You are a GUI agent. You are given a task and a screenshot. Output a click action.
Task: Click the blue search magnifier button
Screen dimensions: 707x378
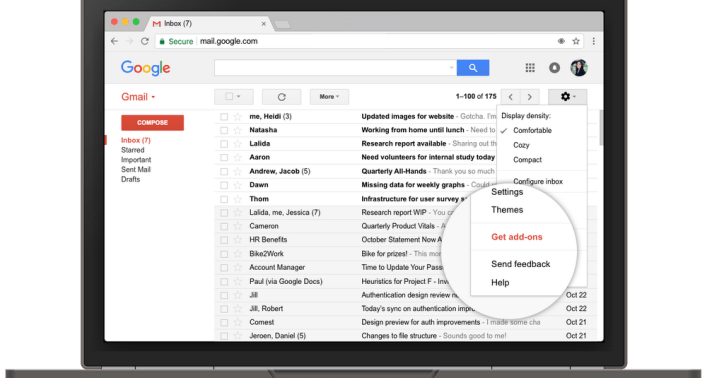pyautogui.click(x=473, y=68)
